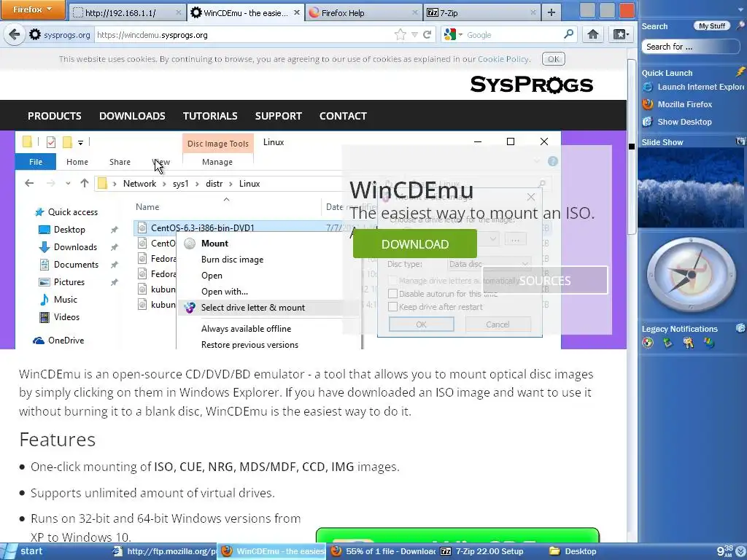The height and width of the screenshot is (560, 747).
Task: Click Show Desktop in Quick Launch
Action: (x=676, y=122)
